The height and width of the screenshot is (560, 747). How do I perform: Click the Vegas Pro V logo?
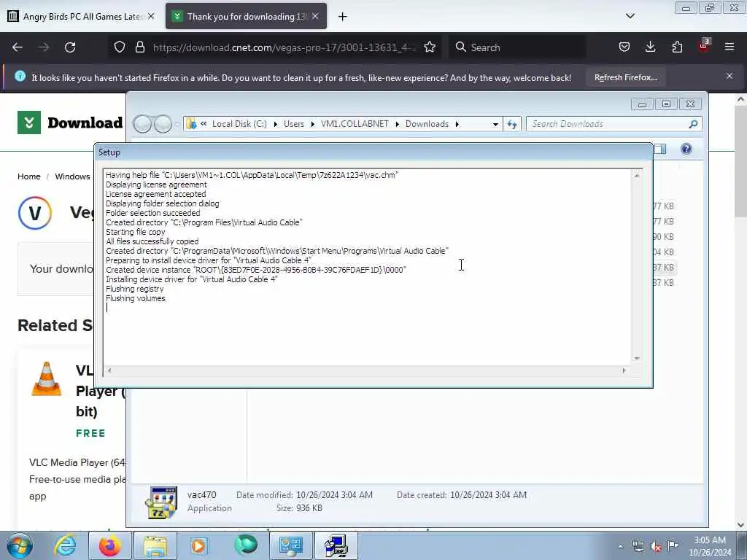[35, 213]
